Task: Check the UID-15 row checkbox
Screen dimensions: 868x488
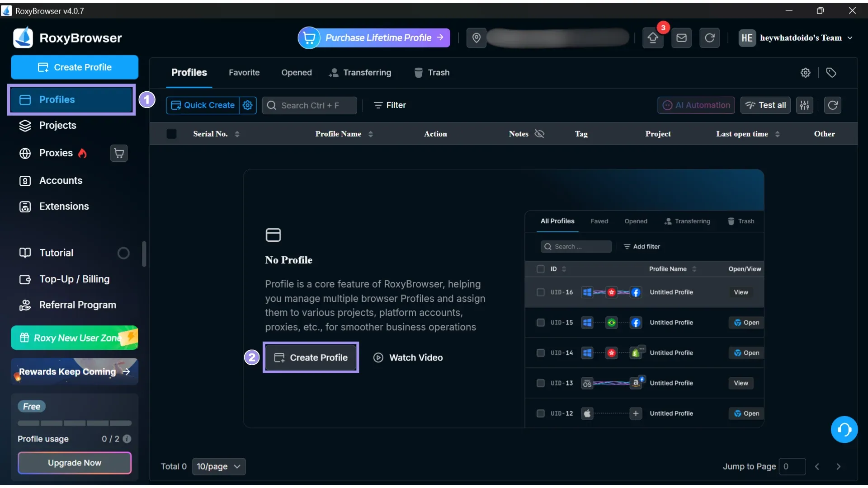Action: [540, 323]
